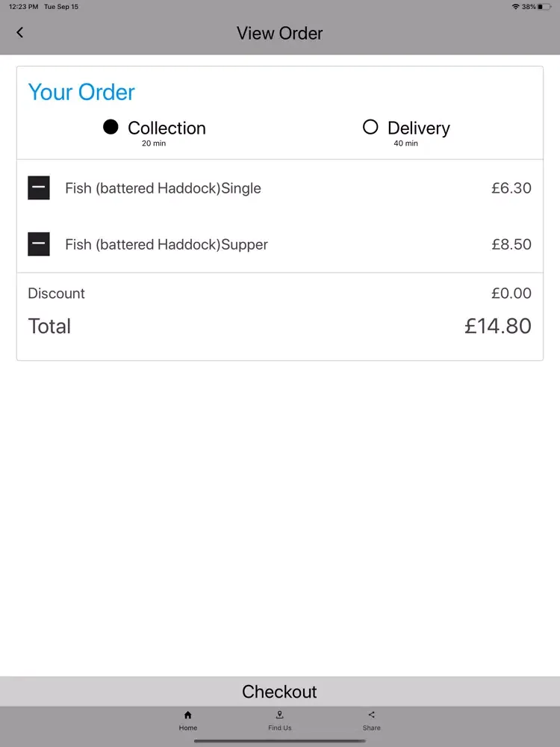Remove Fish (battered Haddock) Supper item
The width and height of the screenshot is (560, 747).
(x=39, y=244)
